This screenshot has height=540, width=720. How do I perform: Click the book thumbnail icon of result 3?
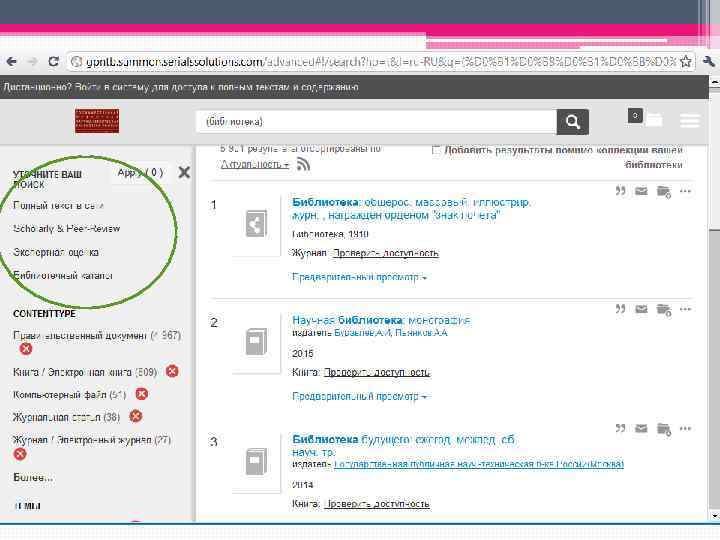(x=256, y=461)
